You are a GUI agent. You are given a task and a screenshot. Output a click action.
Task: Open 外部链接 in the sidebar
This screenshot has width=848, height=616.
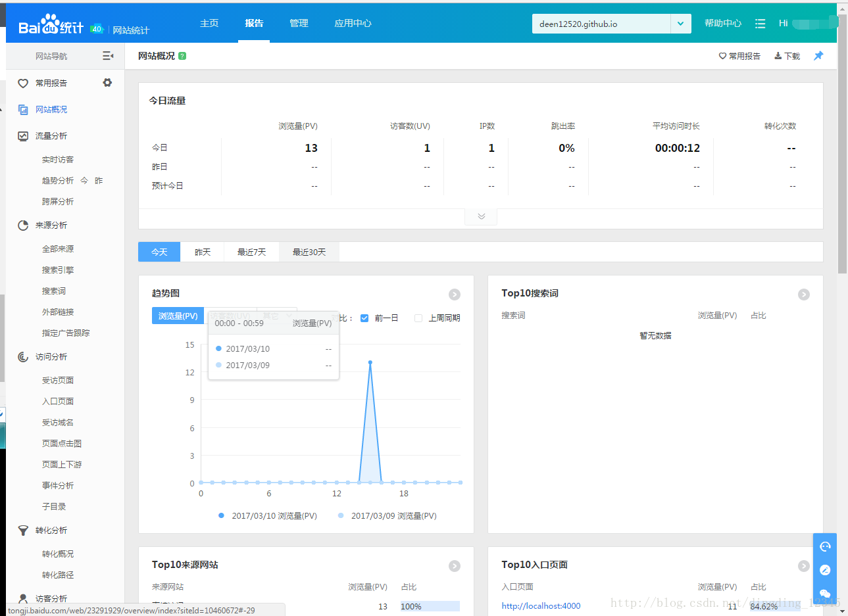[58, 312]
